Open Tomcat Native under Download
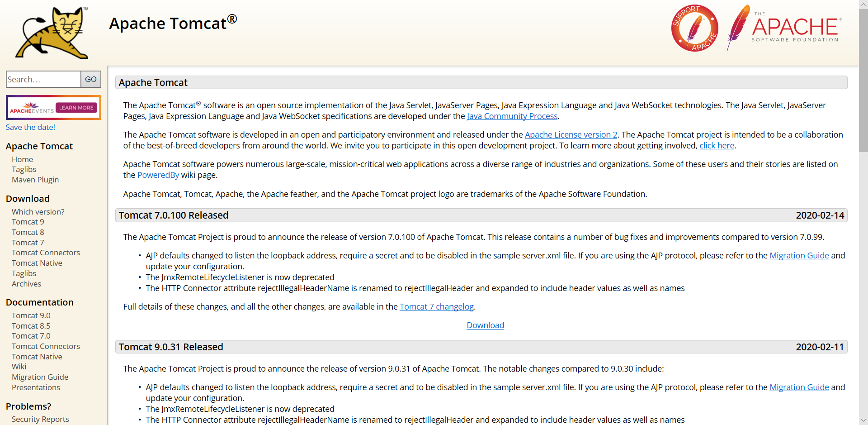Viewport: 868px width, 425px height. pos(37,263)
